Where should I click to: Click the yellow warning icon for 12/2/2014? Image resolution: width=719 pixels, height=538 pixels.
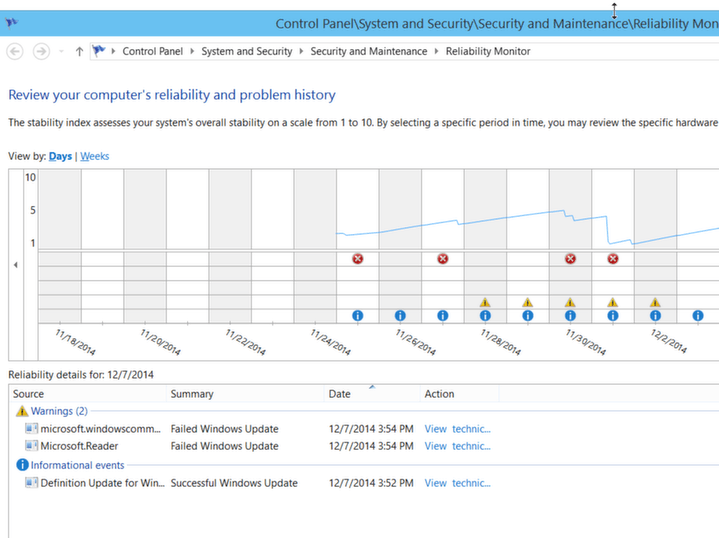coord(655,302)
